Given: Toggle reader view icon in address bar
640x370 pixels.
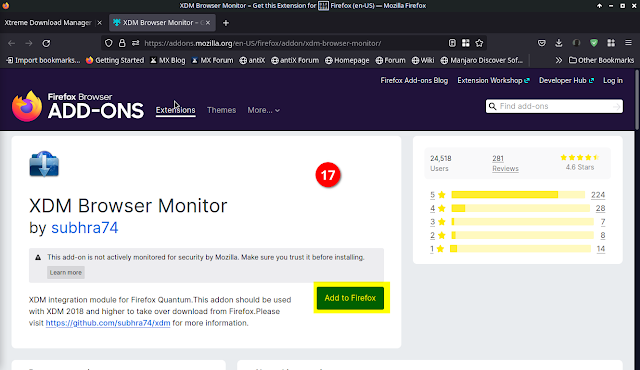Looking at the screenshot, I should pyautogui.click(x=452, y=43).
